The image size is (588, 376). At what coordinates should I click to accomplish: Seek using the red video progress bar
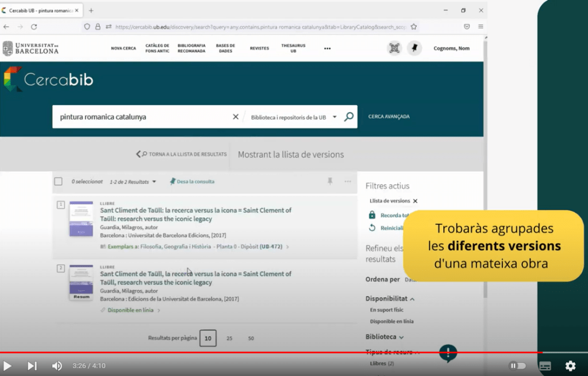coord(270,352)
